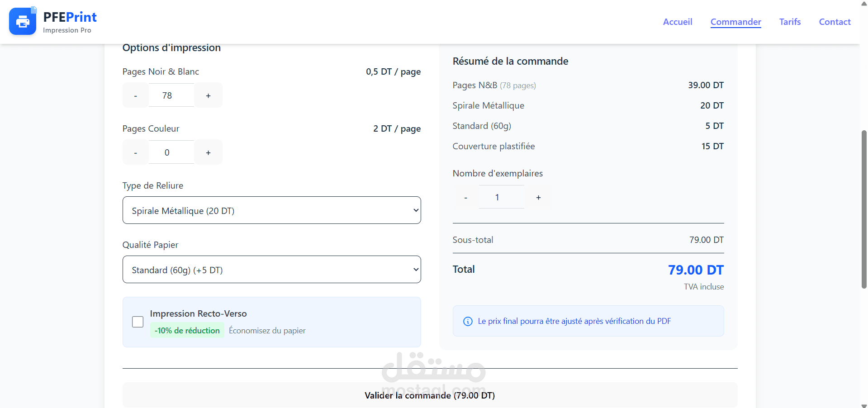Increase Pages Noir & Blanc count
The height and width of the screenshot is (408, 868).
click(208, 95)
